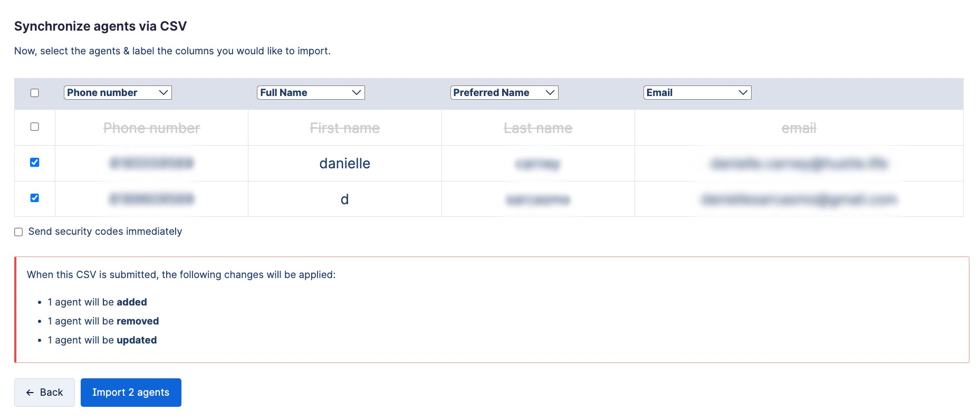980x420 pixels.
Task: Toggle the select-all checkbox in header row
Action: coord(35,93)
